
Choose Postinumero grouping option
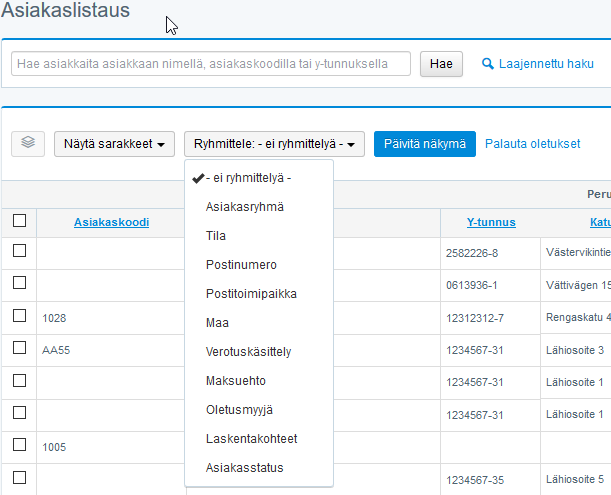(259, 265)
